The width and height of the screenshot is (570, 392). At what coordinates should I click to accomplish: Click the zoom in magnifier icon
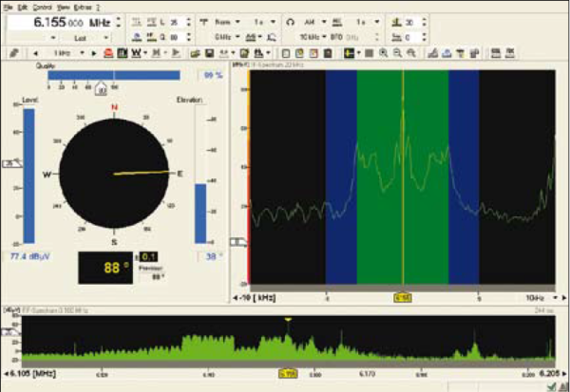tap(384, 50)
